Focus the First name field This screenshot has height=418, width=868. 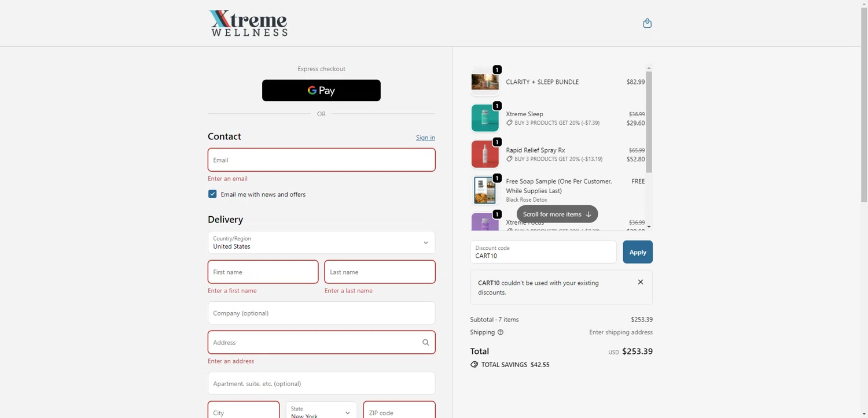[263, 272]
